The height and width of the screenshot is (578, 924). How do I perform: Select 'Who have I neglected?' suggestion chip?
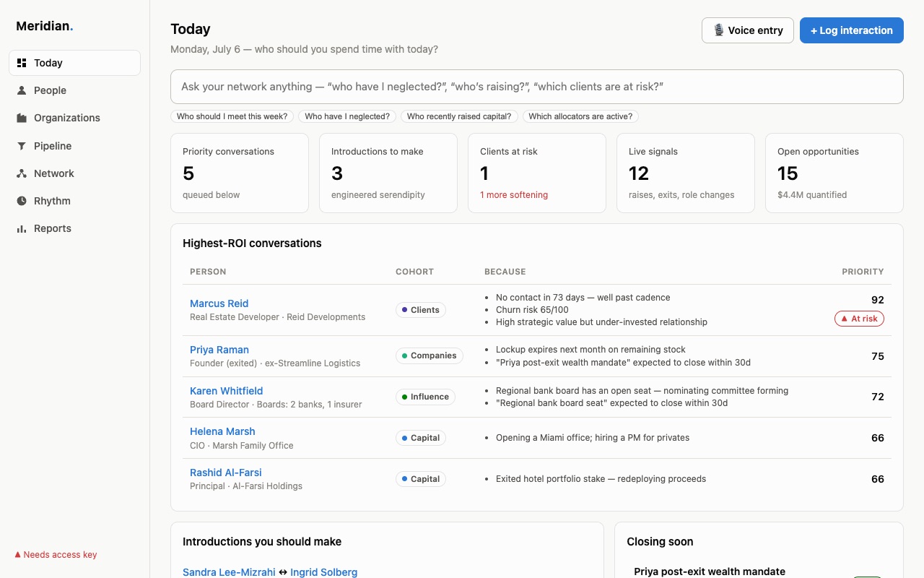347,116
